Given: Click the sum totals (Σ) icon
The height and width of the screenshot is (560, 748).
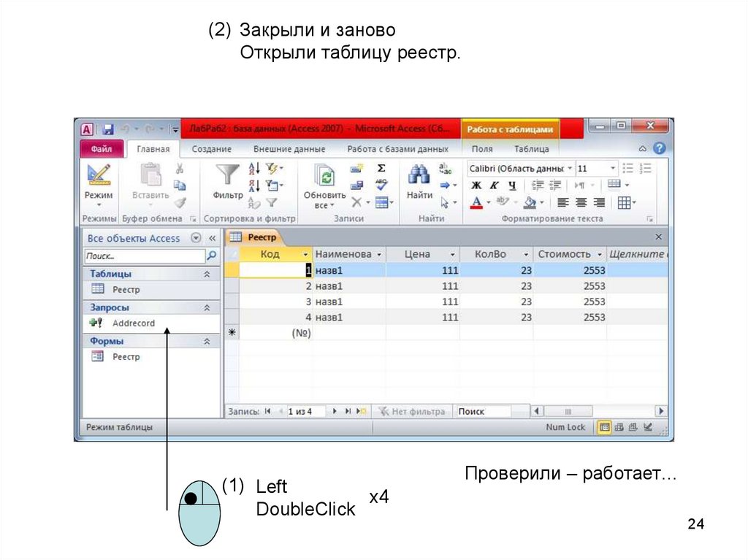Looking at the screenshot, I should pos(381,168).
